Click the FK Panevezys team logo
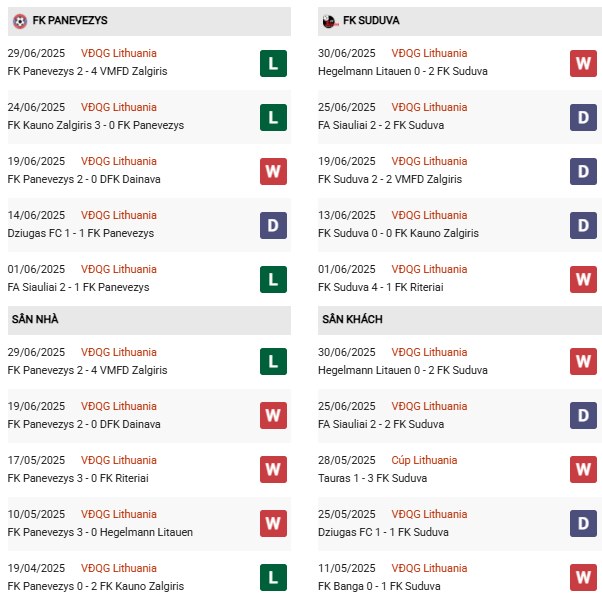 pyautogui.click(x=20, y=20)
